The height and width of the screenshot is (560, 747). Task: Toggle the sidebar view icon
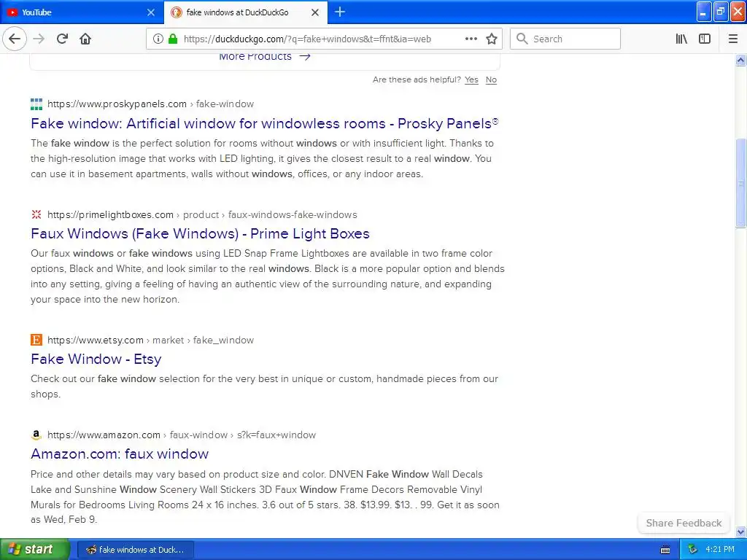coord(705,39)
